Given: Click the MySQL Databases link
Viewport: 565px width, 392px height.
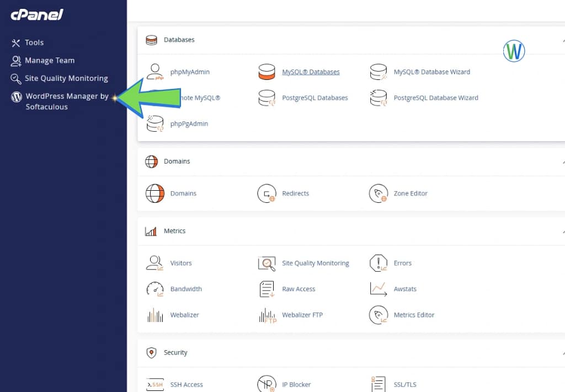Looking at the screenshot, I should click(311, 72).
